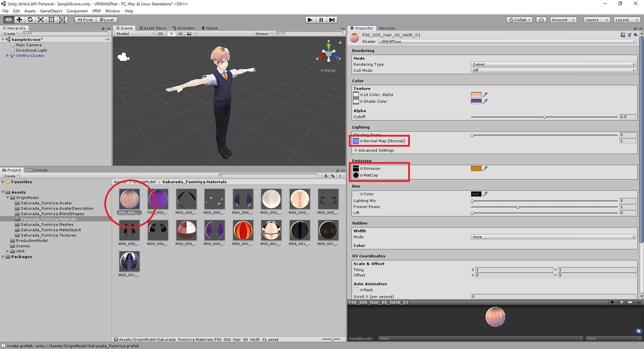Select the combined Transform tool
This screenshot has height=349, width=644.
62,20
